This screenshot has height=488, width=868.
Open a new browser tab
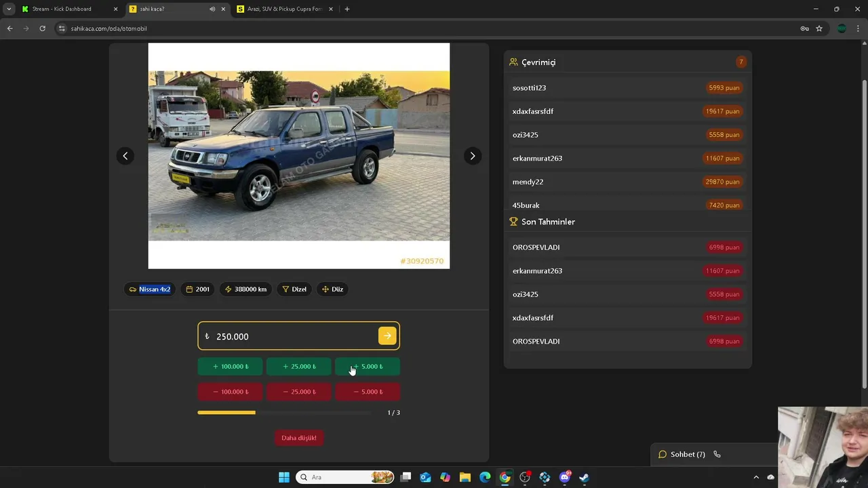(x=347, y=9)
